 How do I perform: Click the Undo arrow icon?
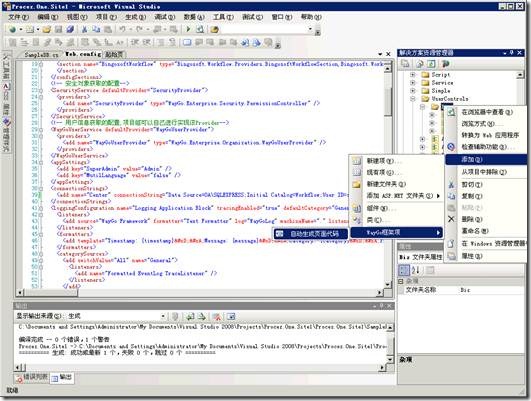[x=123, y=30]
